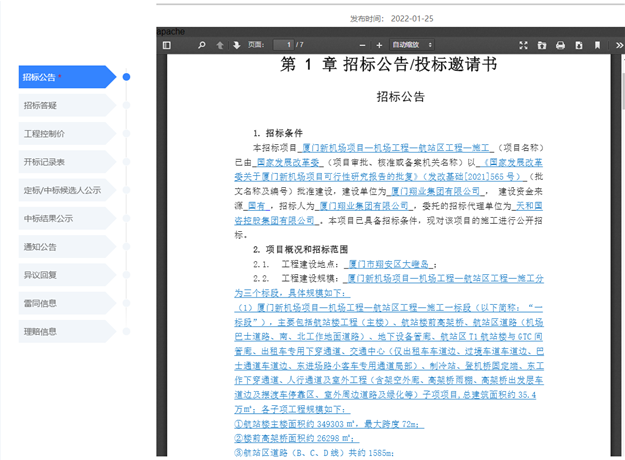The width and height of the screenshot is (625, 460).
Task: Click the chapter title 第 1 章 招标公告/投标邀请书
Action: click(x=389, y=64)
